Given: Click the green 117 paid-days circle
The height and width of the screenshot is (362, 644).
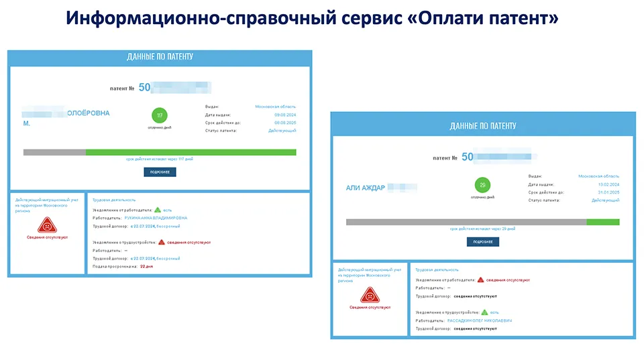Looking at the screenshot, I should (160, 115).
